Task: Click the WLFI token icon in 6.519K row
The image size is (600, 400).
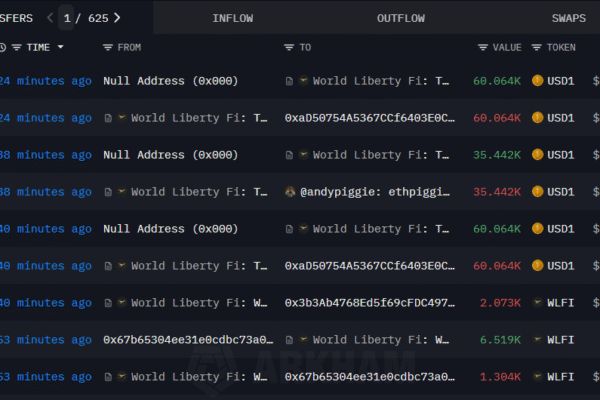Action: click(x=538, y=340)
